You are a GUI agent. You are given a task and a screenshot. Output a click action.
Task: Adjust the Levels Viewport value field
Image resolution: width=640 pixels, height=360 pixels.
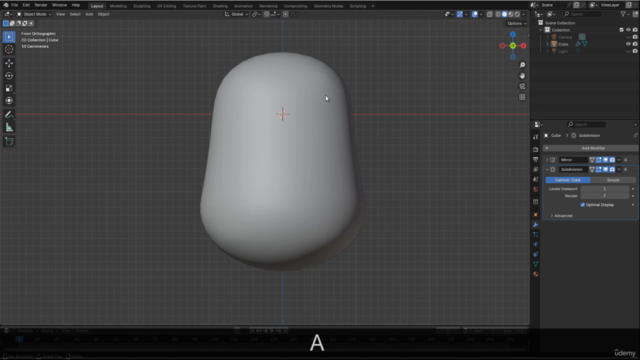pyautogui.click(x=605, y=189)
